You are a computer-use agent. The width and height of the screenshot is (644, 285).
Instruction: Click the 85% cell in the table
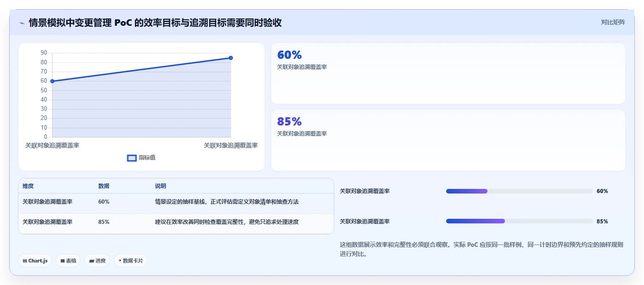pos(104,222)
